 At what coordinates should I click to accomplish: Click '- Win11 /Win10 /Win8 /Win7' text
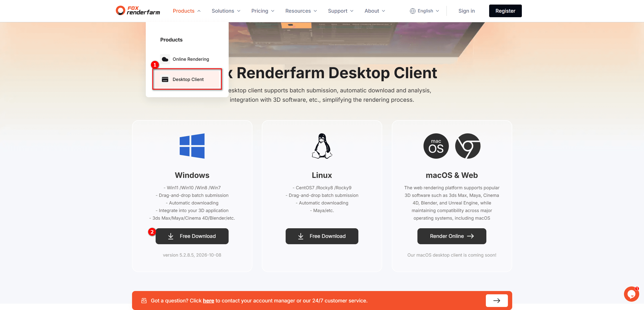(192, 188)
